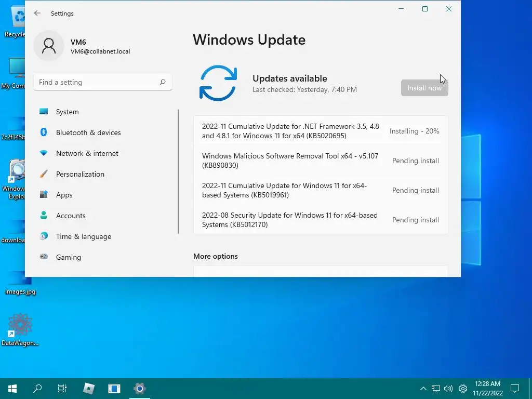
Task: Select Malicious Software Removal Tool KB890830 row
Action: (321, 161)
